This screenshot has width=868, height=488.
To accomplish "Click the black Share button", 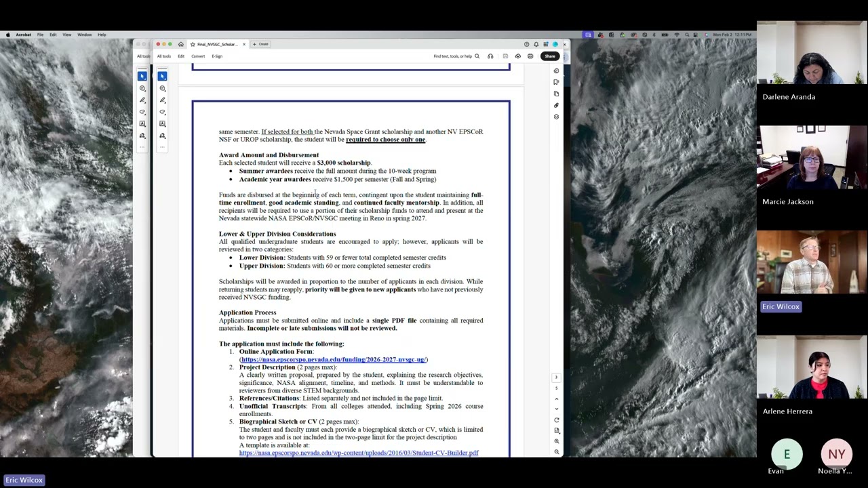I will [549, 56].
